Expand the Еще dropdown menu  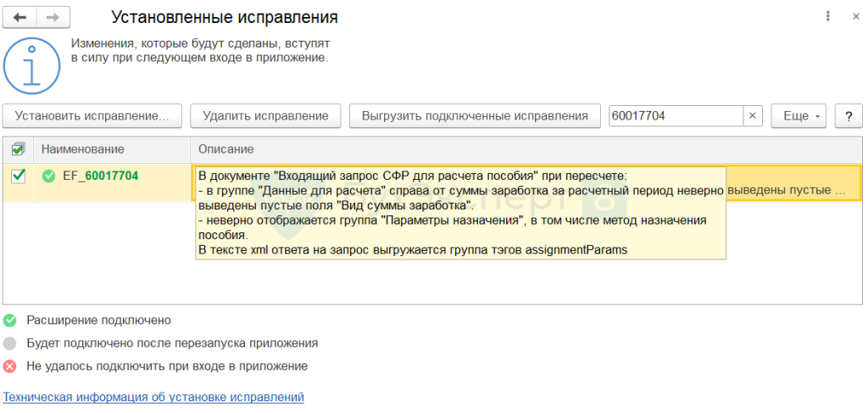pos(798,116)
